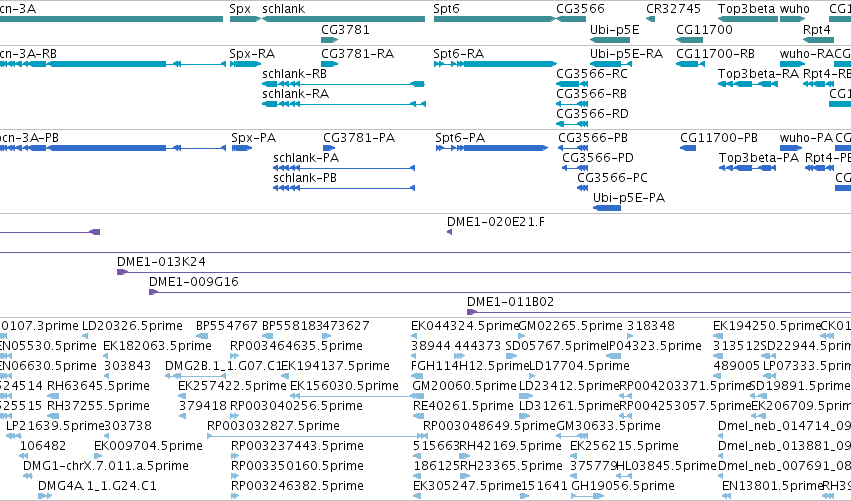
Task: Click the schlank-PA protein feature
Action: 344,168
